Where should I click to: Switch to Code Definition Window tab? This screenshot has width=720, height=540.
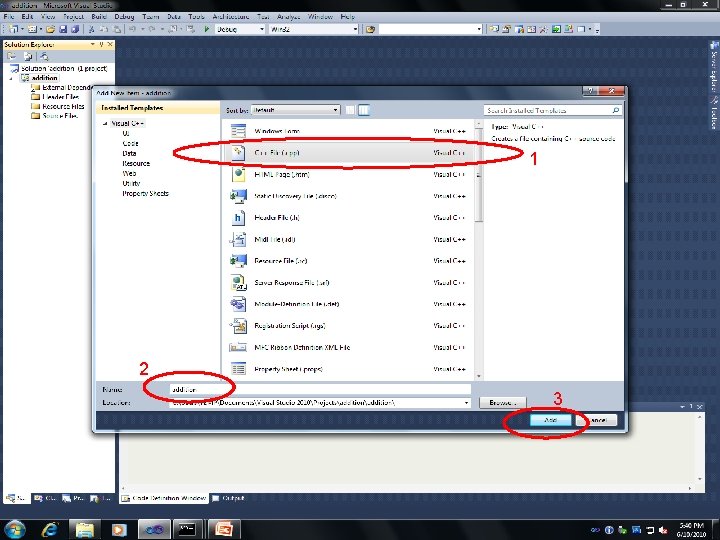click(x=164, y=498)
